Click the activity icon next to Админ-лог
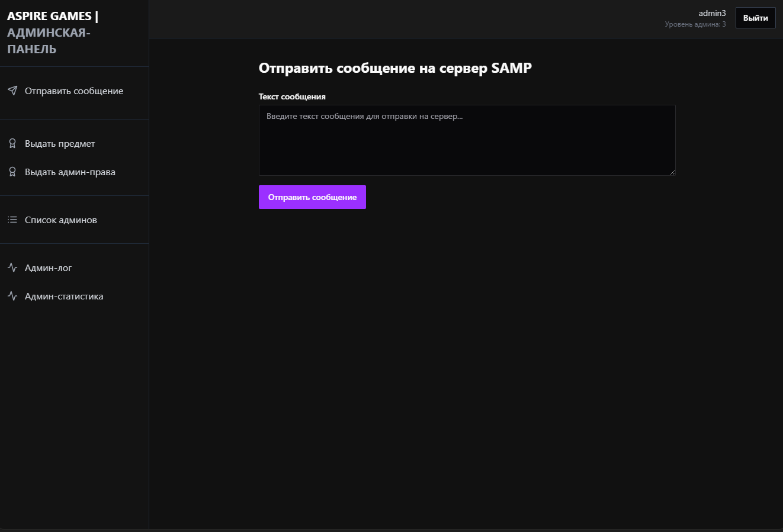 click(12, 267)
